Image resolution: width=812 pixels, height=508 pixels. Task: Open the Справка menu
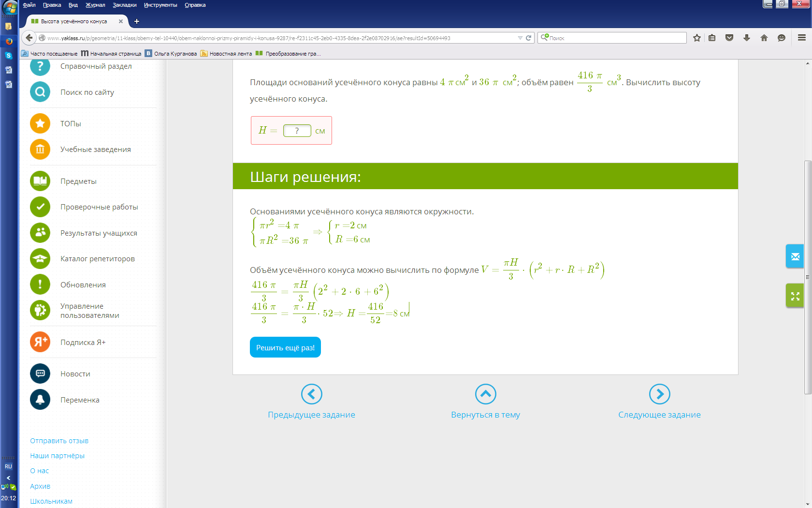pos(195,5)
